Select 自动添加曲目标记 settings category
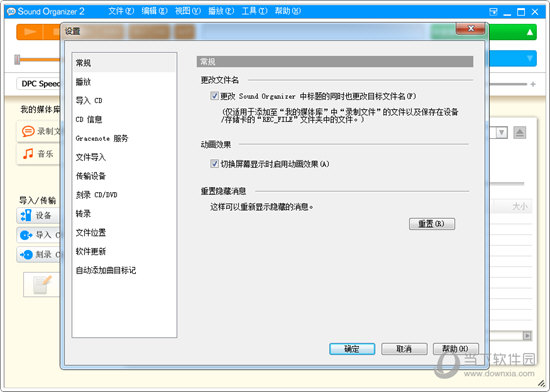This screenshot has height=392, width=550. pyautogui.click(x=123, y=270)
